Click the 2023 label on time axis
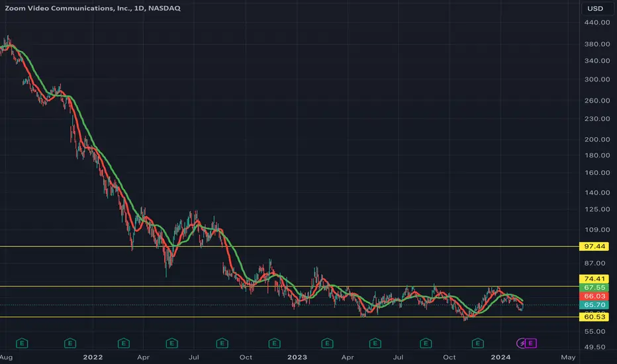This screenshot has height=364, width=617. tap(297, 357)
